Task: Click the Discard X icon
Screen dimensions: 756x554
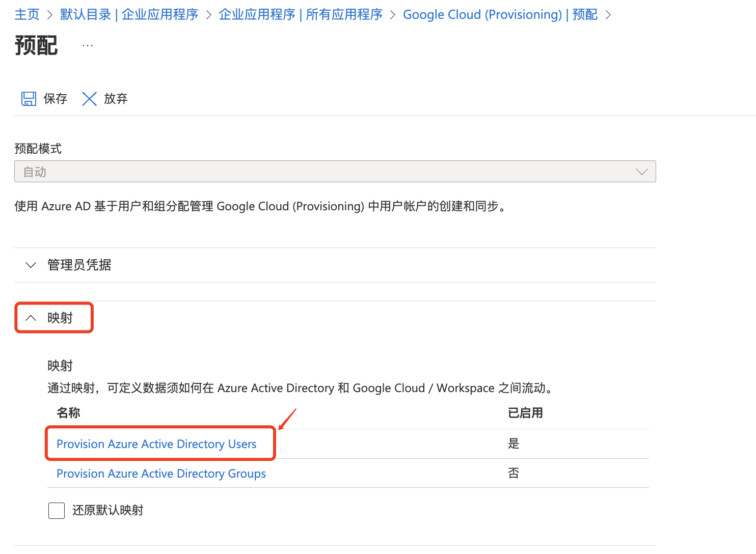Action: click(89, 99)
